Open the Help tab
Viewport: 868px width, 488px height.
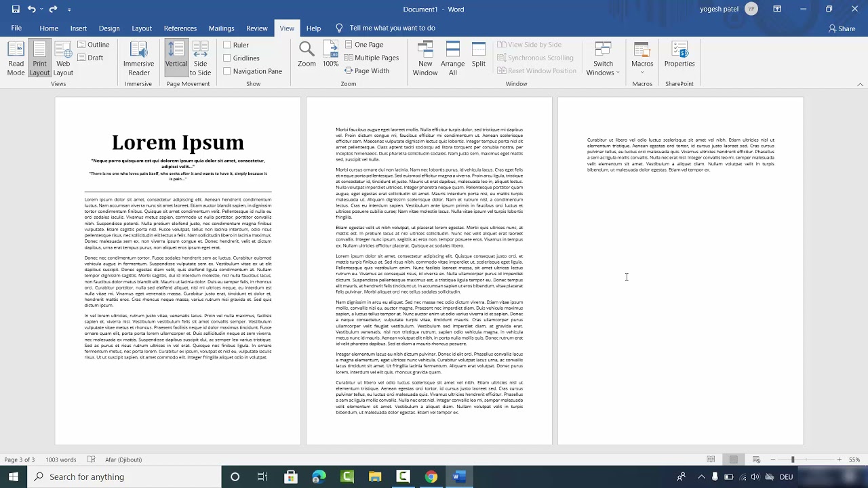point(313,28)
